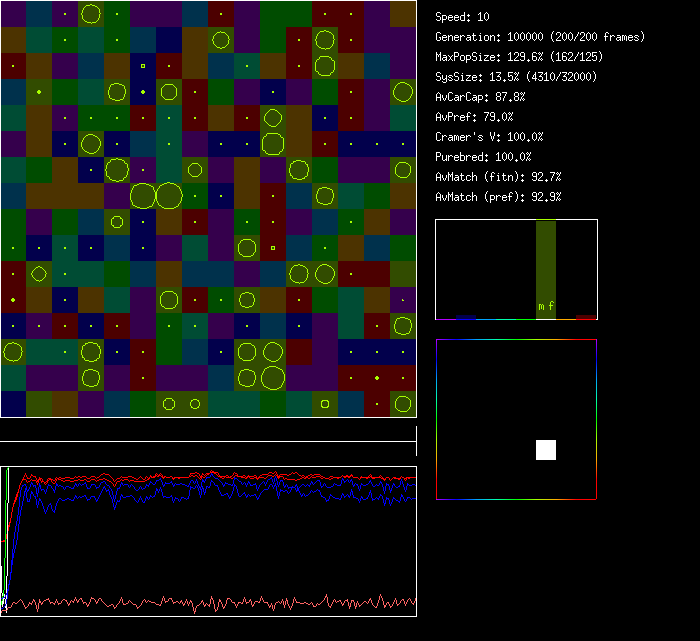Click the Speed: 10 readout
700x641 pixels.
coord(463,17)
